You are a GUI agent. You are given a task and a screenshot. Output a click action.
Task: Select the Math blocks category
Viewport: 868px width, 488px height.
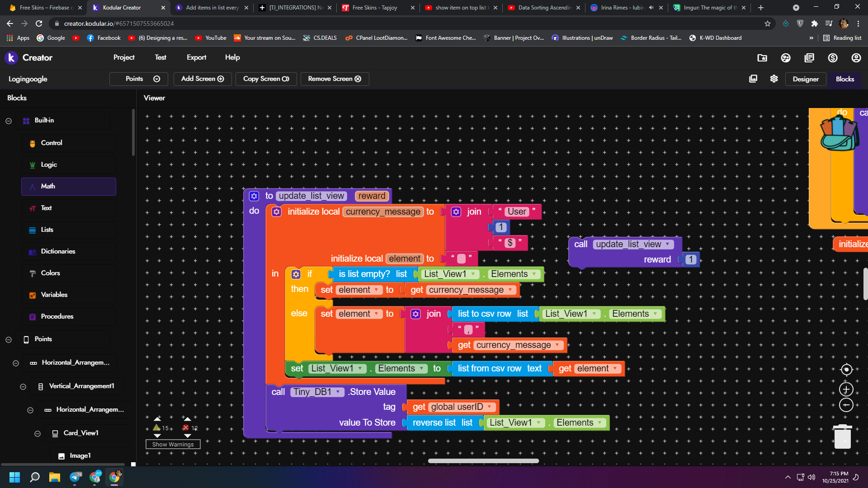pyautogui.click(x=69, y=186)
